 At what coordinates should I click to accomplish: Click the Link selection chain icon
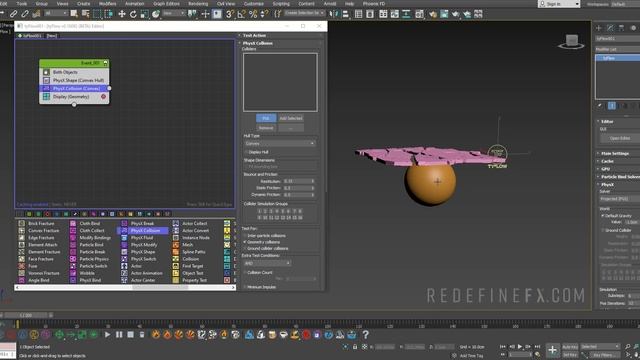point(13,14)
